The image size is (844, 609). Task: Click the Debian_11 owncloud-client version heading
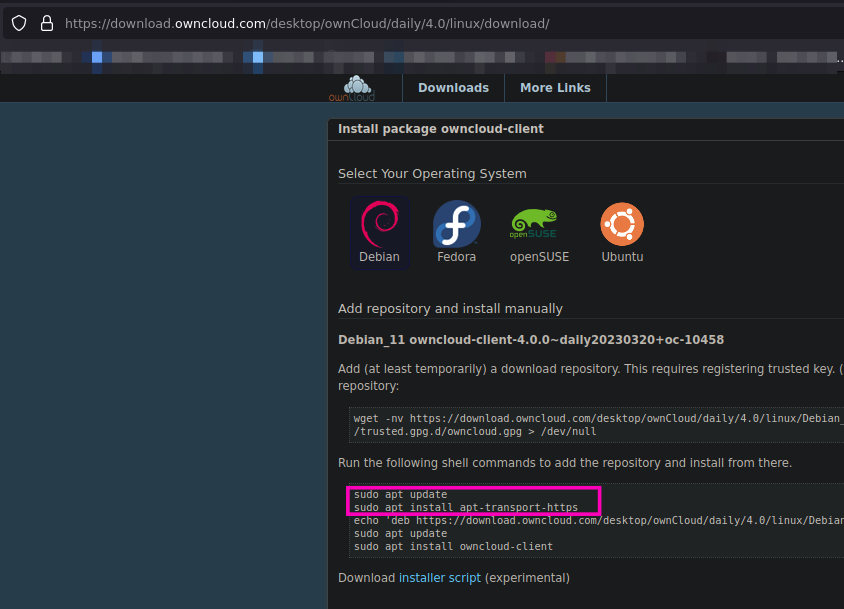point(531,340)
